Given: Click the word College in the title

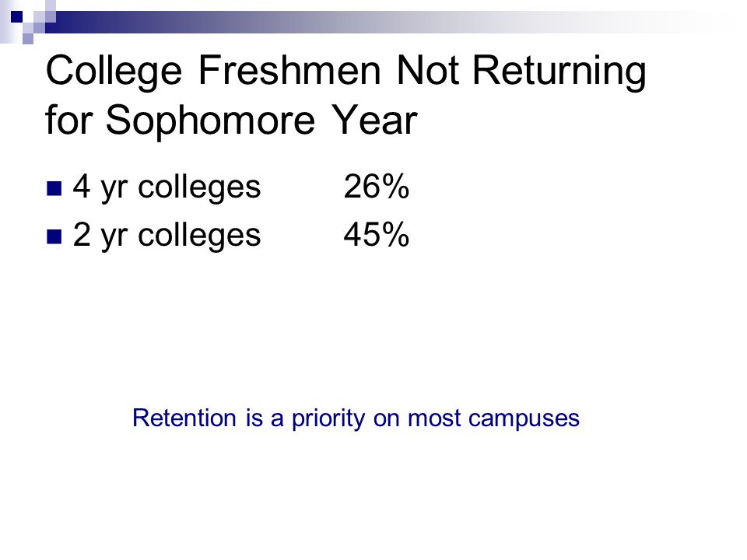Looking at the screenshot, I should 114,72.
